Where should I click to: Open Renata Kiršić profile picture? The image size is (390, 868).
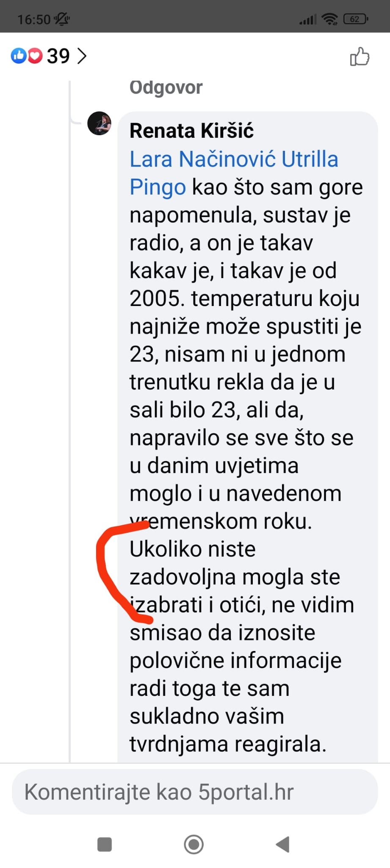tap(99, 123)
